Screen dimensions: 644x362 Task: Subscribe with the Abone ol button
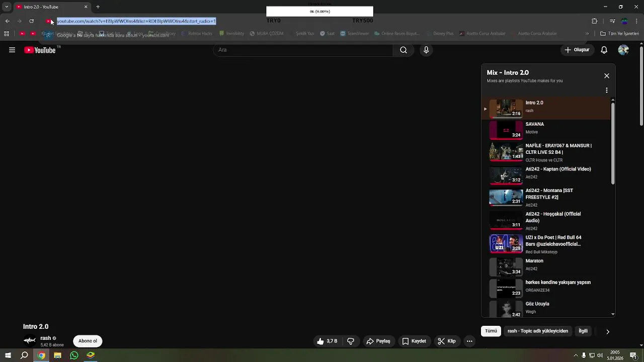88,341
